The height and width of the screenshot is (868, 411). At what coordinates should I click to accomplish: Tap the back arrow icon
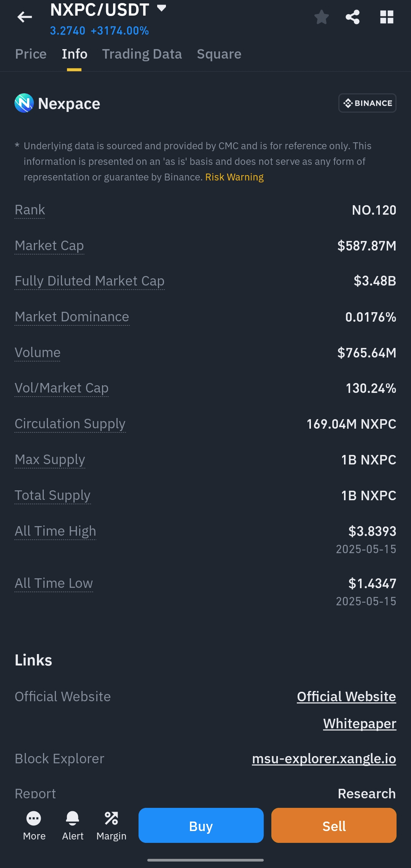coord(25,17)
